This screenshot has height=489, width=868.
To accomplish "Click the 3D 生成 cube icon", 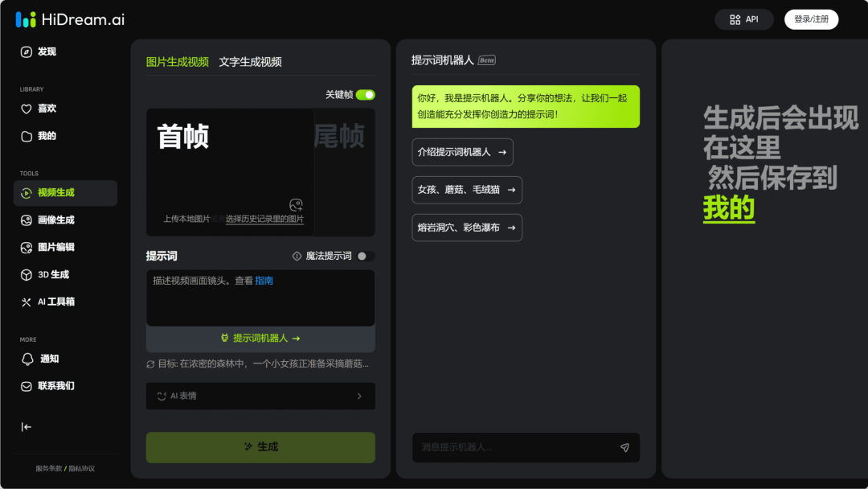I will 26,275.
